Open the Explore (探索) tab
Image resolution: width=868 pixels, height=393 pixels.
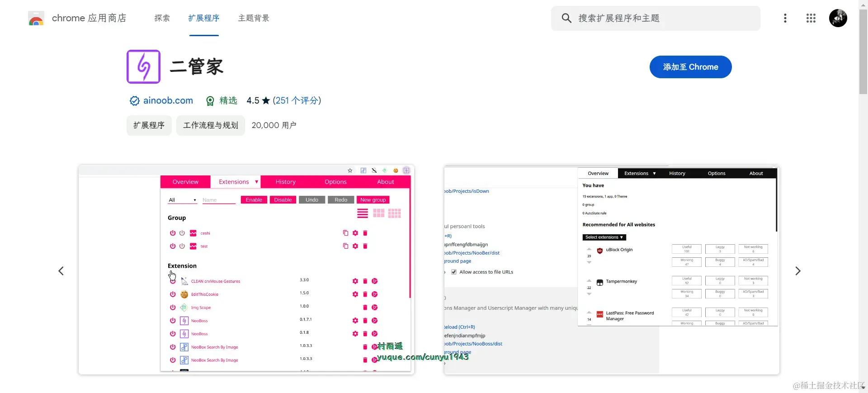pyautogui.click(x=162, y=18)
